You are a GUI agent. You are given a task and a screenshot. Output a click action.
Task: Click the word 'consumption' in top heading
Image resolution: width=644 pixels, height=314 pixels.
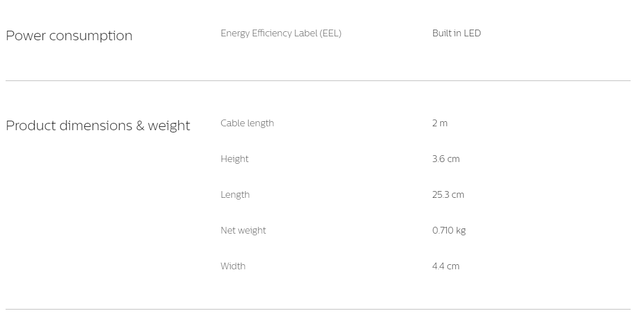[91, 36]
